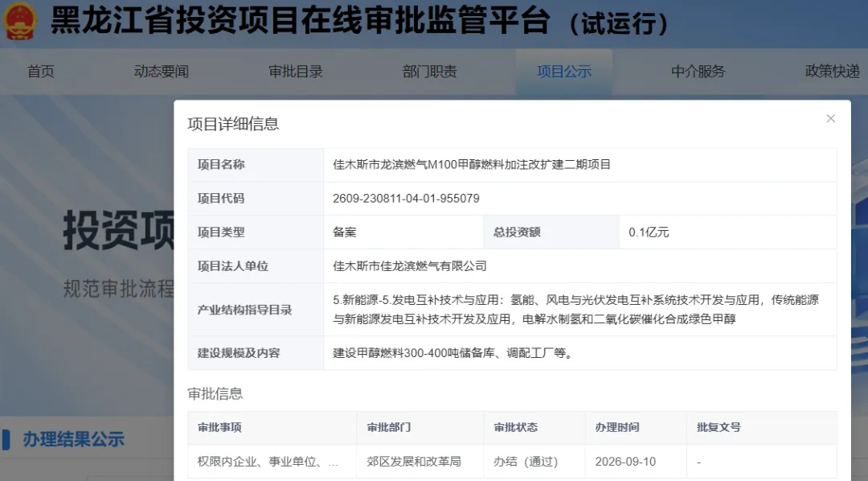
Task: Click the 建设规模及内容 row label
Action: point(239,353)
